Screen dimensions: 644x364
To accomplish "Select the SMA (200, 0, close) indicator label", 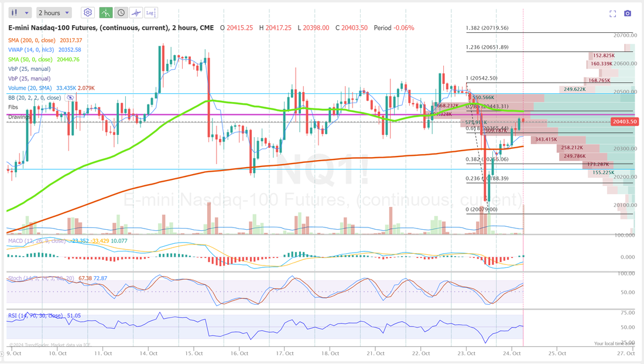I will coord(32,40).
